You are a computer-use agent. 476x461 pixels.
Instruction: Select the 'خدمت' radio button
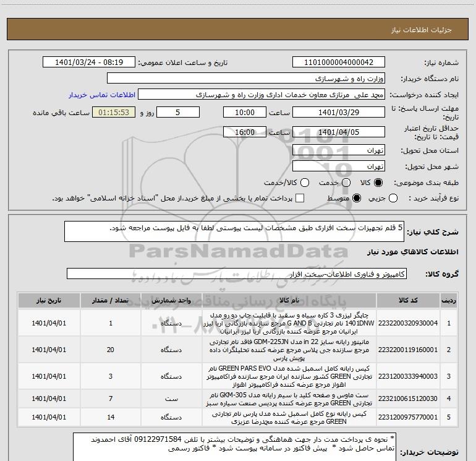coord(346,183)
